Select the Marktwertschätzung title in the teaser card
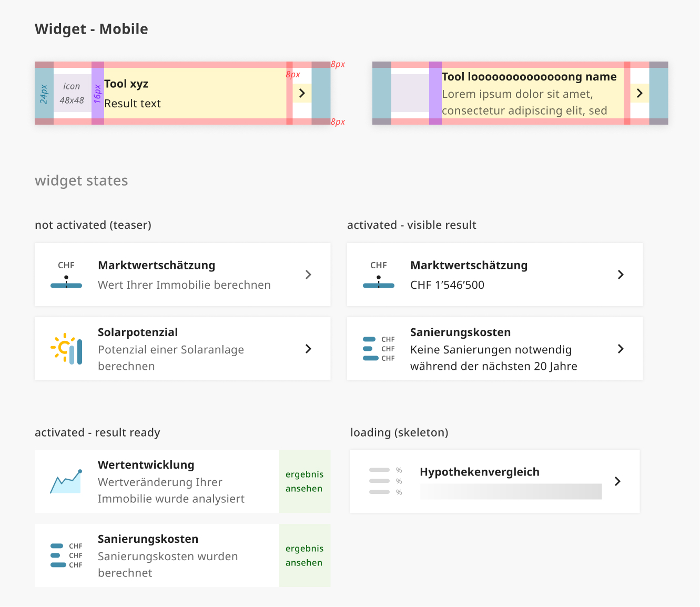This screenshot has width=700, height=607. click(156, 266)
